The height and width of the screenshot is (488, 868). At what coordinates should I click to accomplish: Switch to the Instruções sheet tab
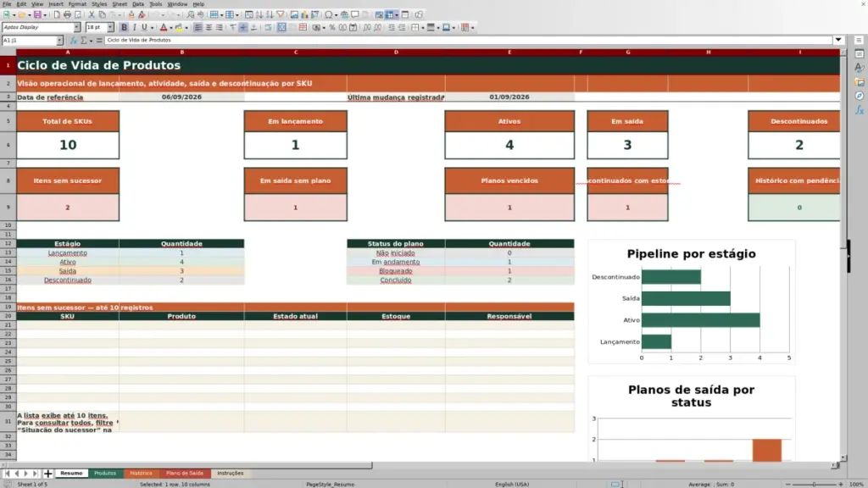(x=231, y=474)
